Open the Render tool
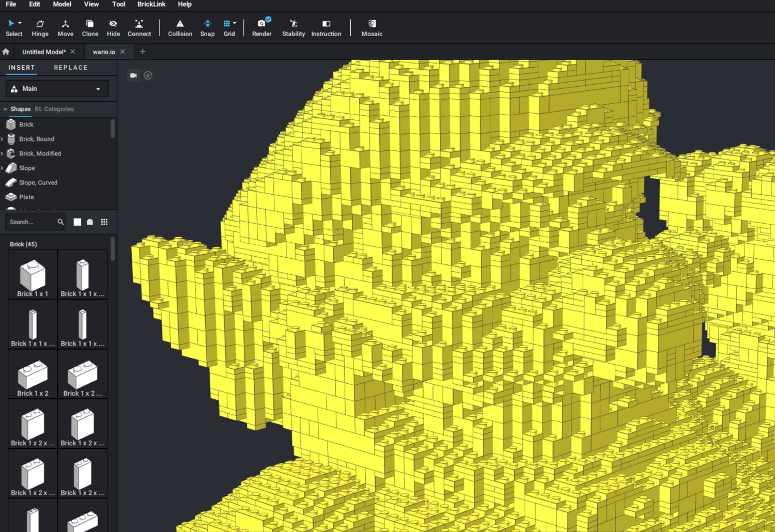 [x=261, y=28]
